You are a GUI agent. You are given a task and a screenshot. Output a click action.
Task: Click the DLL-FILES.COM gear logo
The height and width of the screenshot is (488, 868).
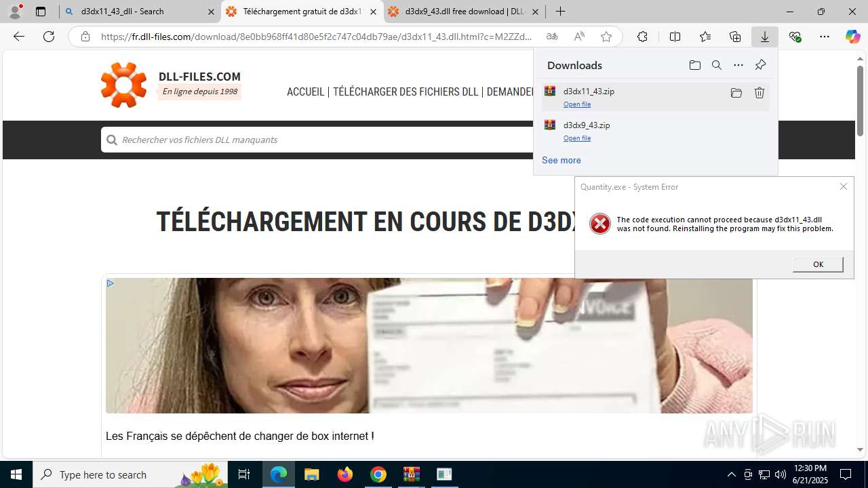[x=123, y=85]
